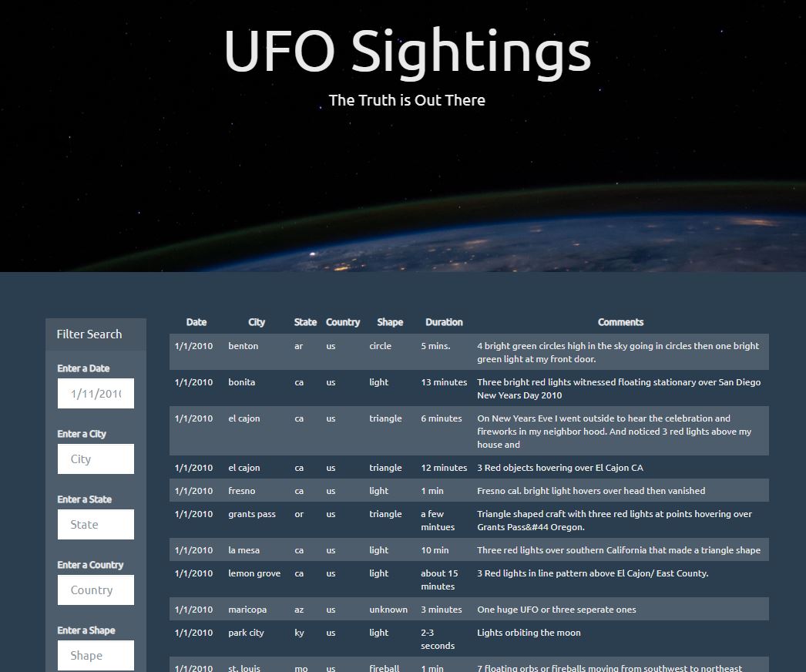Select the City column header
Image resolution: width=806 pixels, height=672 pixels.
point(257,322)
